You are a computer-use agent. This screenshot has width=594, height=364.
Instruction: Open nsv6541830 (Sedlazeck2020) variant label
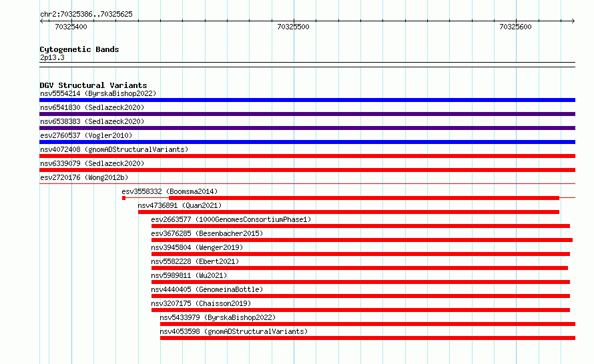[92, 107]
